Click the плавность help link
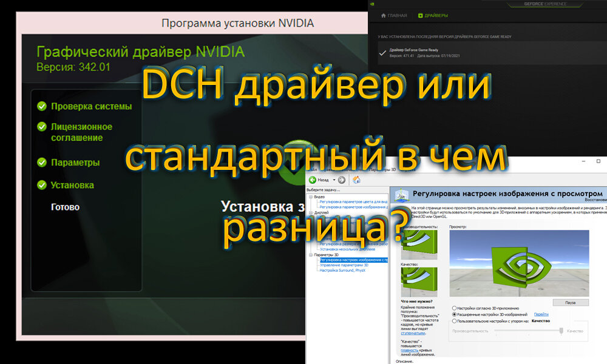607x364 pixels. (x=409, y=350)
